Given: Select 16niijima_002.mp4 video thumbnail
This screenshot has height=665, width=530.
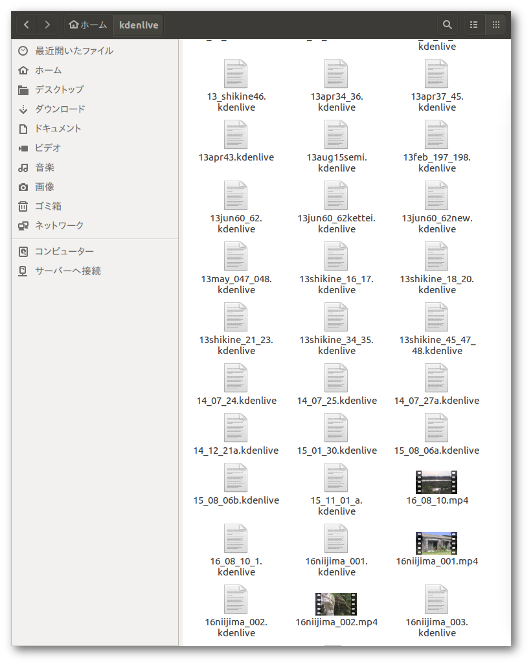Looking at the screenshot, I should tap(336, 604).
